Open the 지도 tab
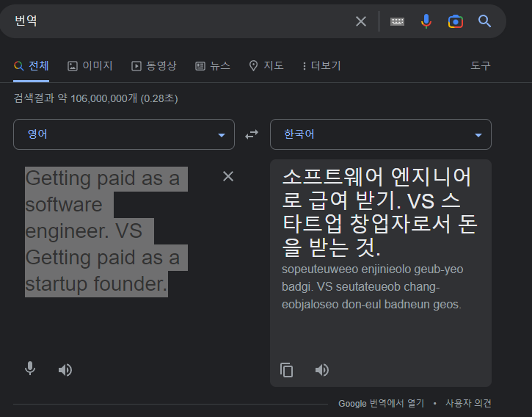 click(x=266, y=65)
